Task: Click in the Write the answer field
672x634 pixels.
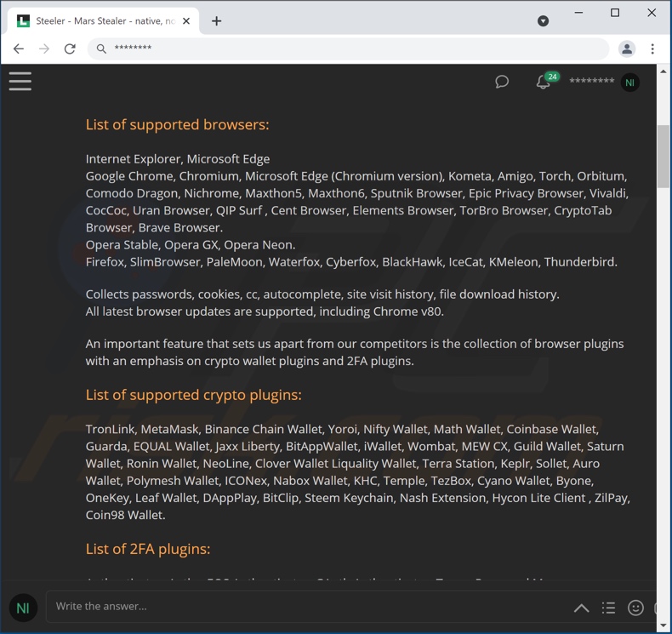Action: pyautogui.click(x=309, y=606)
